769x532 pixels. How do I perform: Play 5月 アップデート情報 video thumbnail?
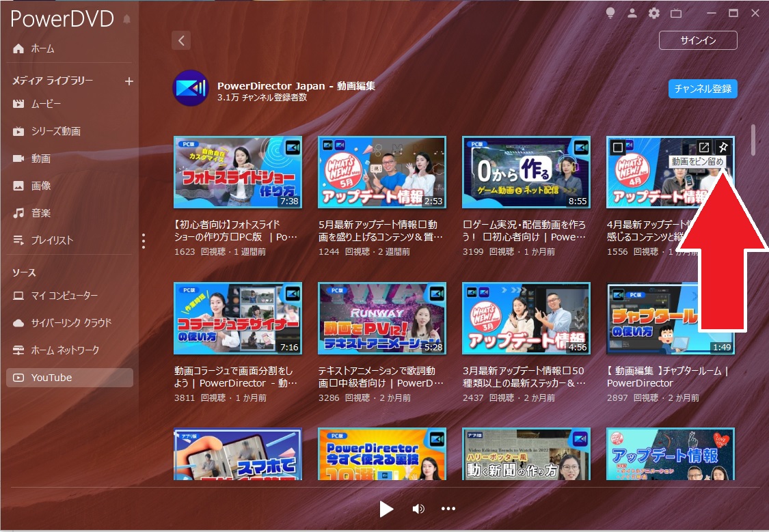click(382, 172)
